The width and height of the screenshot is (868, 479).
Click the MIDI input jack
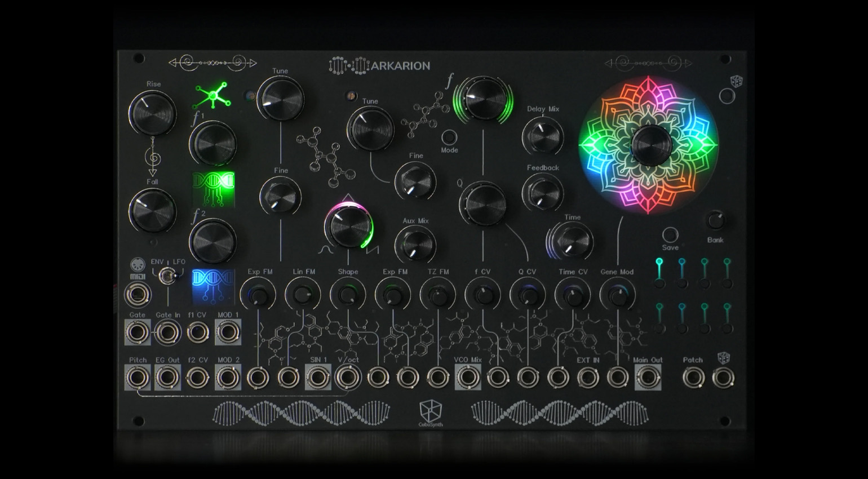138,295
